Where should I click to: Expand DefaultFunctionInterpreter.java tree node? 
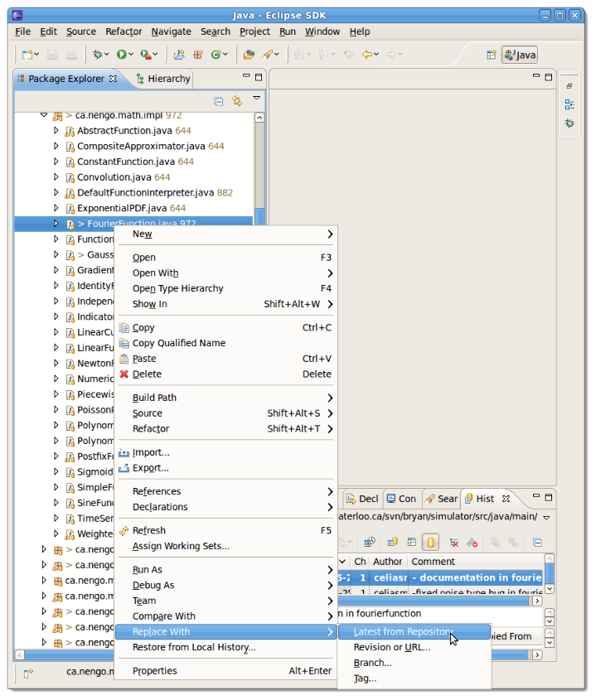(x=56, y=192)
